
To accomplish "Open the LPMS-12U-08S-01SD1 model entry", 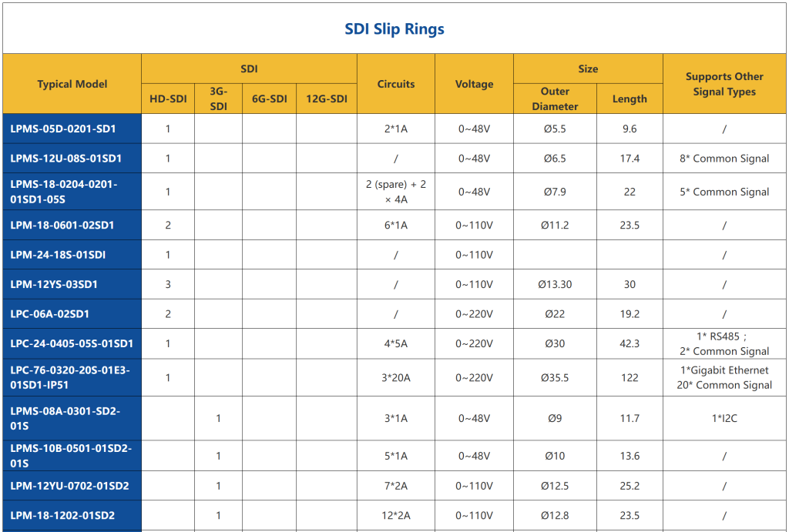I will coord(66,159).
